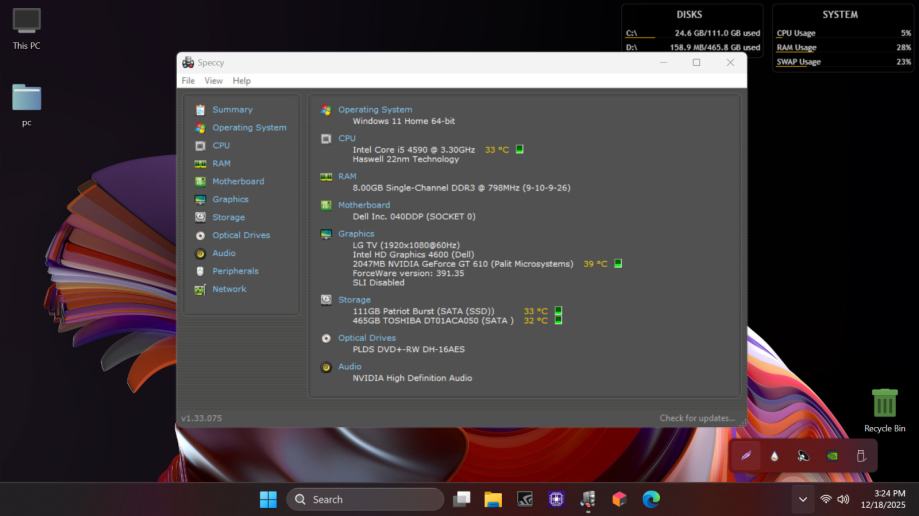This screenshot has width=919, height=516.
Task: Click the GPU temperature indicator beside 39 °C
Action: (618, 264)
